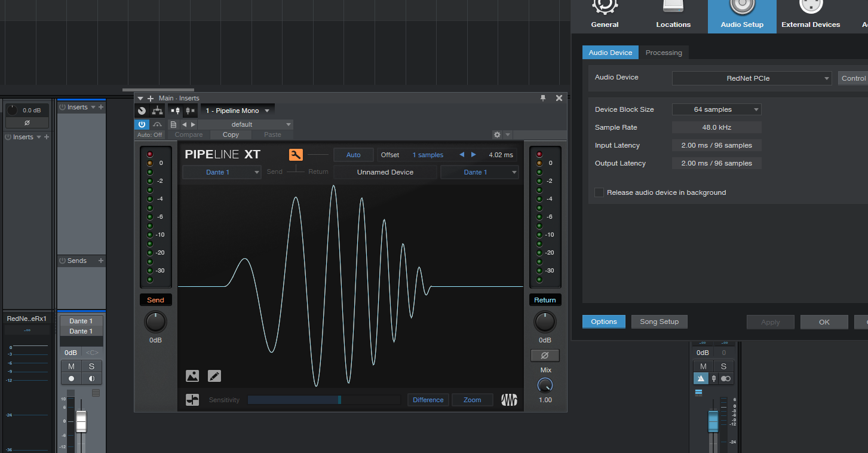Click the sidechain icon next to the power button
868x453 pixels.
(157, 124)
